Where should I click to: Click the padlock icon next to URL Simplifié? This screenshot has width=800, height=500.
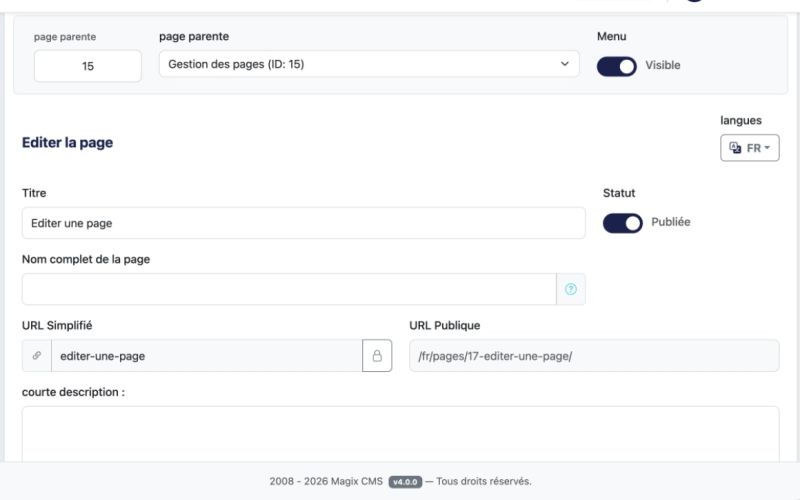click(x=377, y=355)
